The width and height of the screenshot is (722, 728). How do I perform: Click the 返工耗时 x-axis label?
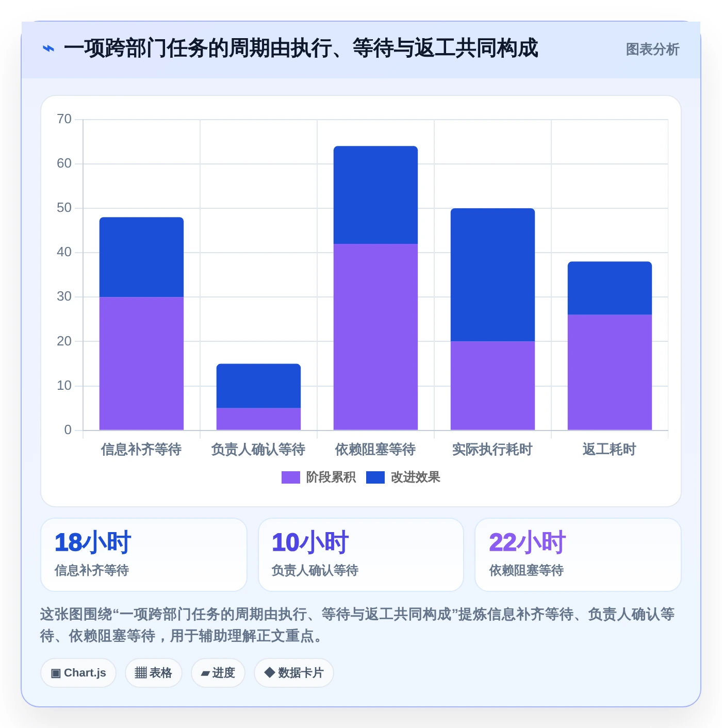point(610,450)
